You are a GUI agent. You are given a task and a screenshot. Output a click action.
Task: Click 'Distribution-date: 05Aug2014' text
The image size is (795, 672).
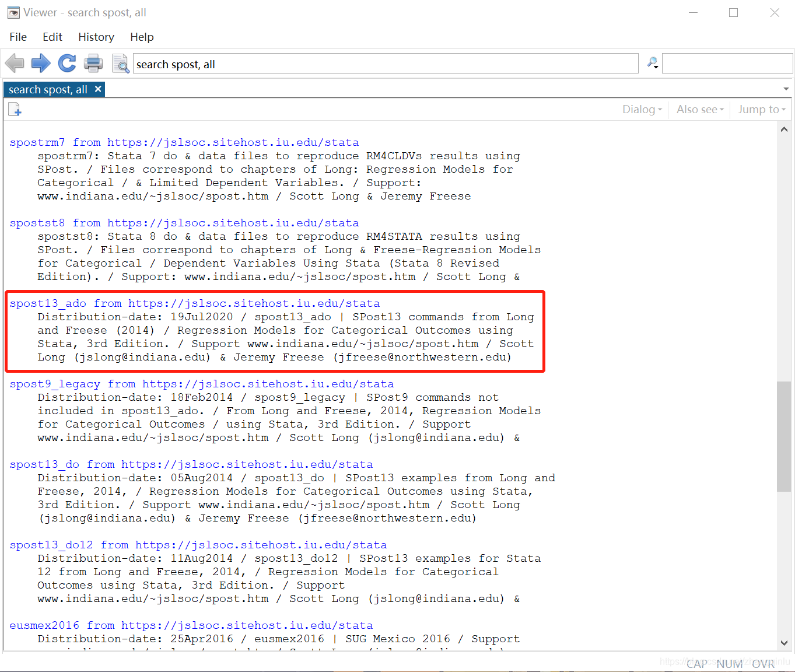coord(135,478)
